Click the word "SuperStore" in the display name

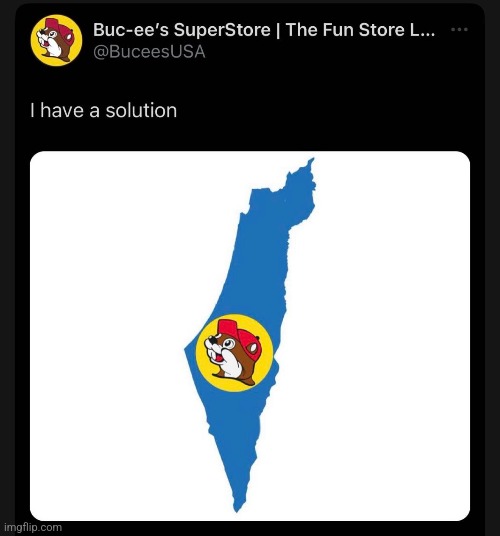point(222,30)
